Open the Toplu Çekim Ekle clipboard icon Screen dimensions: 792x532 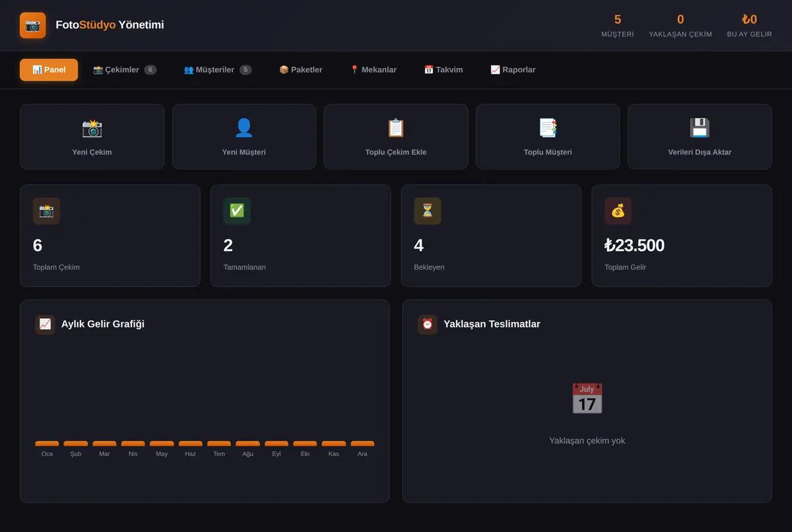pos(396,127)
